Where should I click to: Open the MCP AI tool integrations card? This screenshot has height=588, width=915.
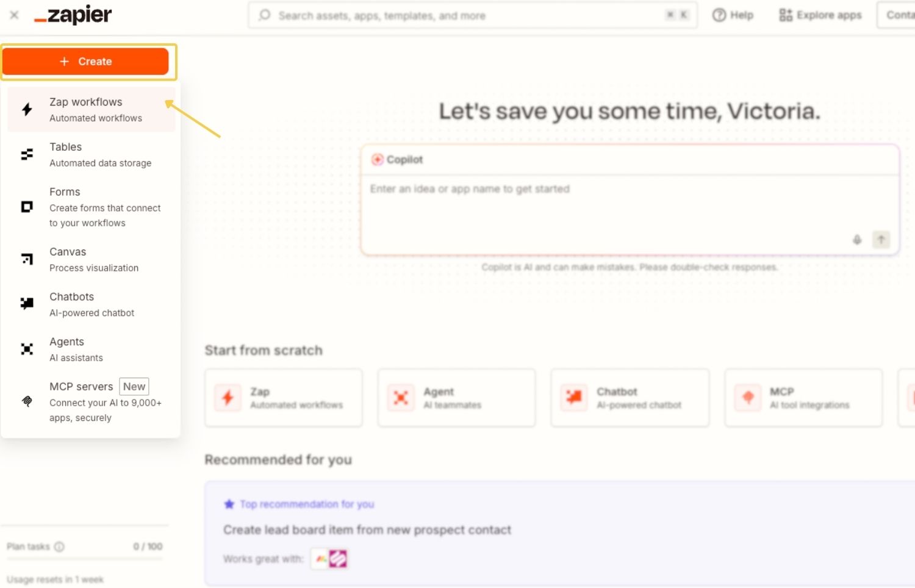click(x=803, y=398)
